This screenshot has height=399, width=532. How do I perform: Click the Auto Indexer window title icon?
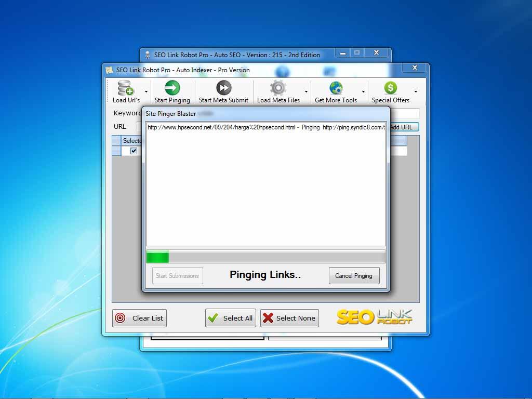pyautogui.click(x=109, y=70)
